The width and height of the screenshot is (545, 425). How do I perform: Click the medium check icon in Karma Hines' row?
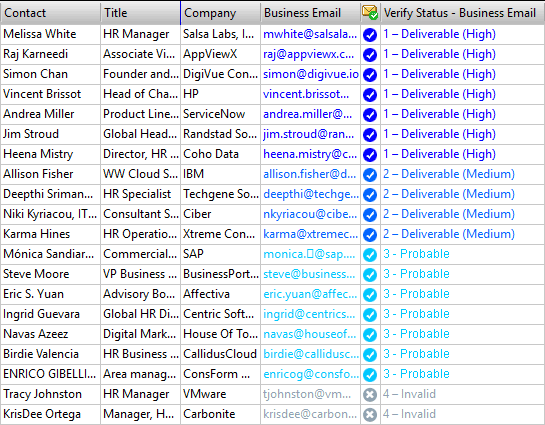coord(370,235)
